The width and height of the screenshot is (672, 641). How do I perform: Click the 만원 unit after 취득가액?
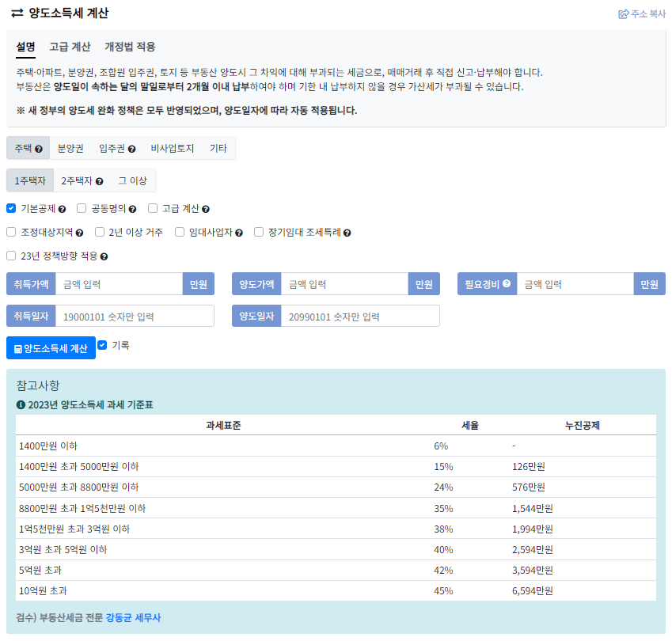199,284
